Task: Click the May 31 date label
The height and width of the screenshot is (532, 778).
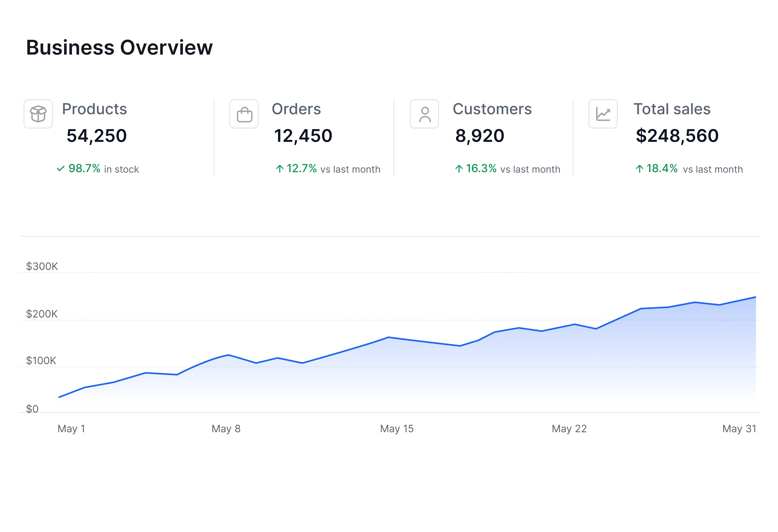Action: [x=739, y=429]
